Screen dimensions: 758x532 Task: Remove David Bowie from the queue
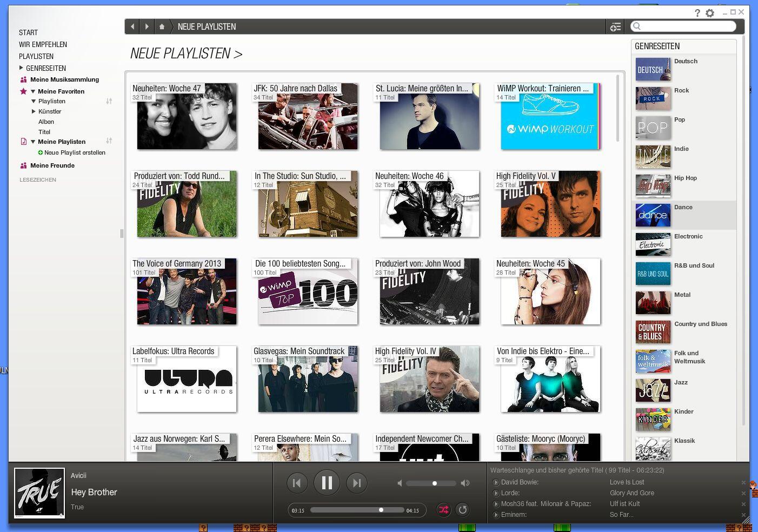[x=743, y=482]
